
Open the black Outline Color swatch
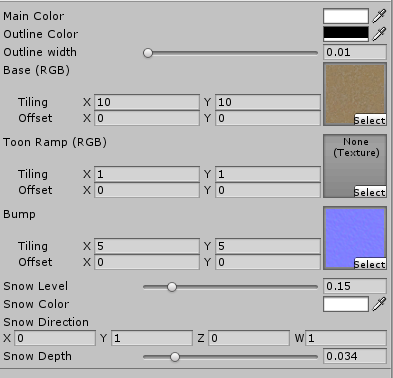[346, 34]
